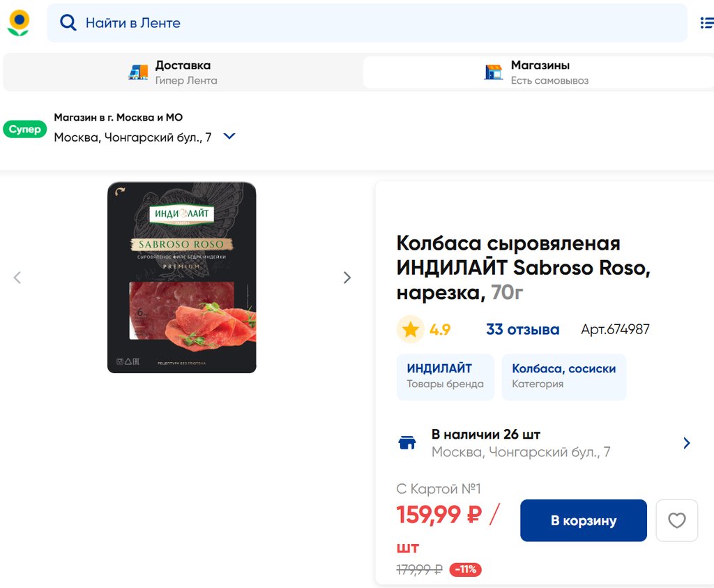Switch to the Доставка tab

[x=183, y=72]
